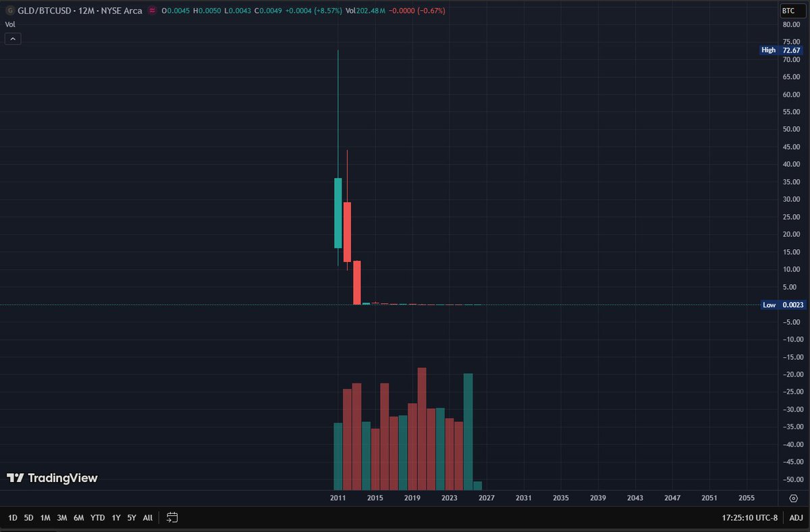Switch the range to 1Y
This screenshot has width=810, height=532.
click(116, 518)
